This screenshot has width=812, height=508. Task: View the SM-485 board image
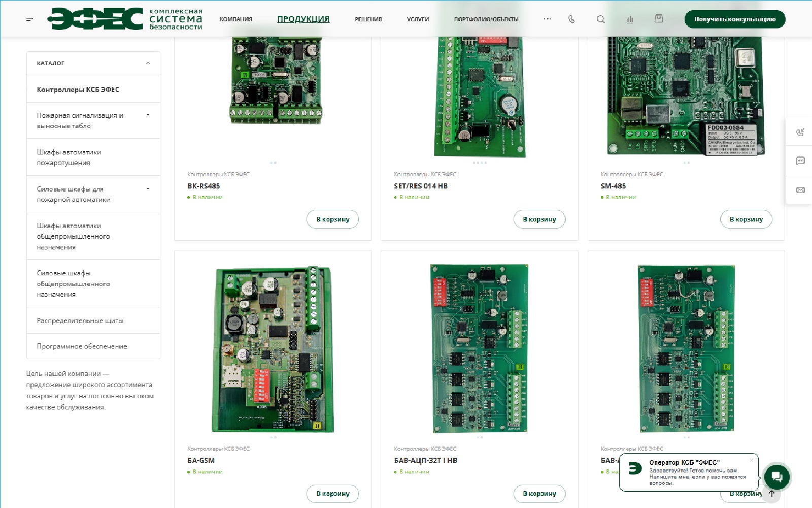(x=686, y=96)
